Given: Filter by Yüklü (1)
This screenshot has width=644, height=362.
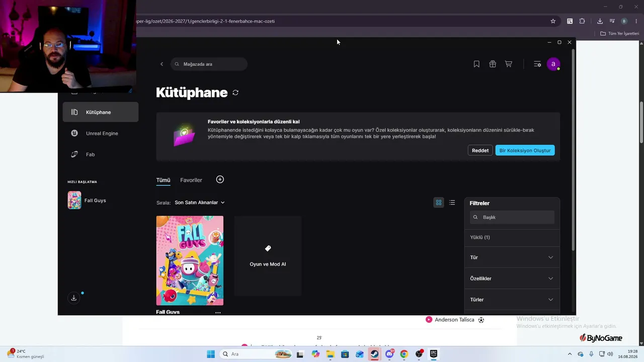Looking at the screenshot, I should 480,237.
